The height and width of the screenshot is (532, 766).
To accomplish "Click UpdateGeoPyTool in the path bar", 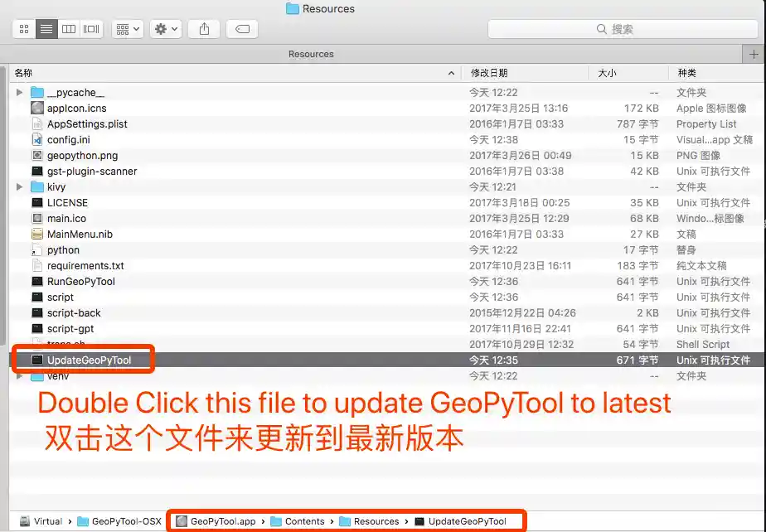I will pyautogui.click(x=460, y=521).
